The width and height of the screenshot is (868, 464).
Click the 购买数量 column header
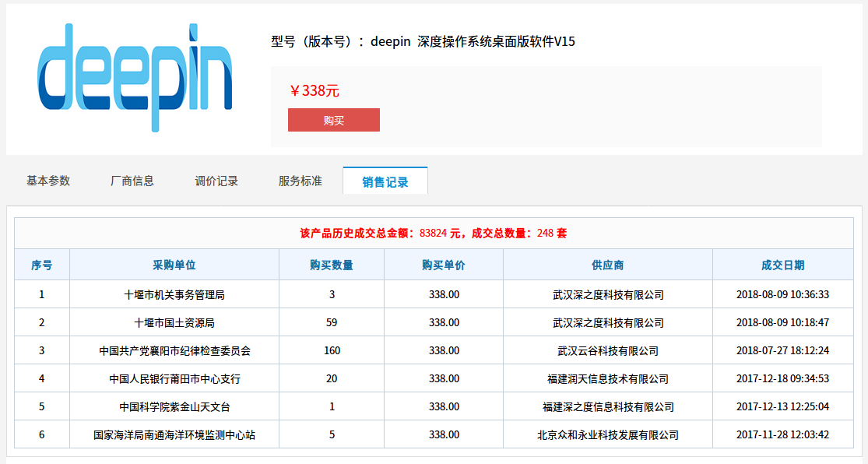coord(332,265)
